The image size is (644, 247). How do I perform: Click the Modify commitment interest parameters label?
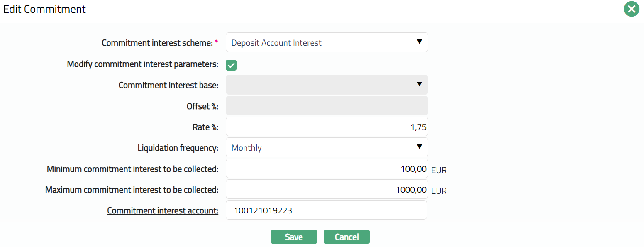[142, 64]
